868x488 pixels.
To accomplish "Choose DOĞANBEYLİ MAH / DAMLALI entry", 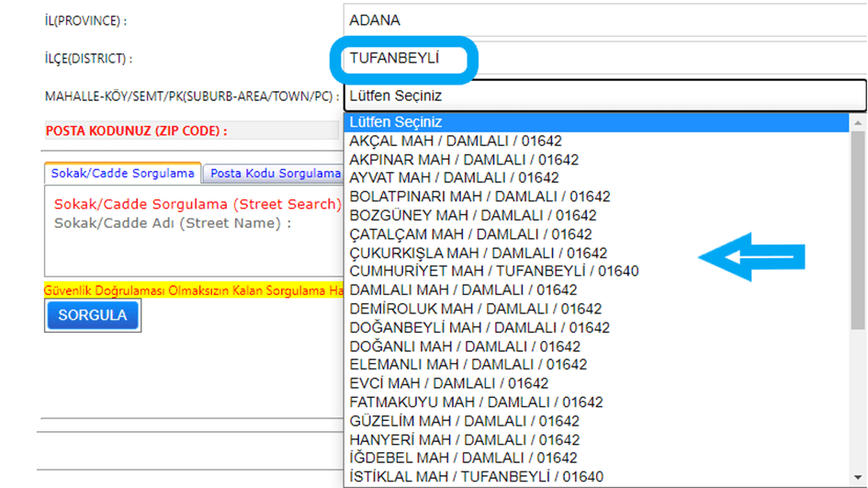I will (x=479, y=327).
